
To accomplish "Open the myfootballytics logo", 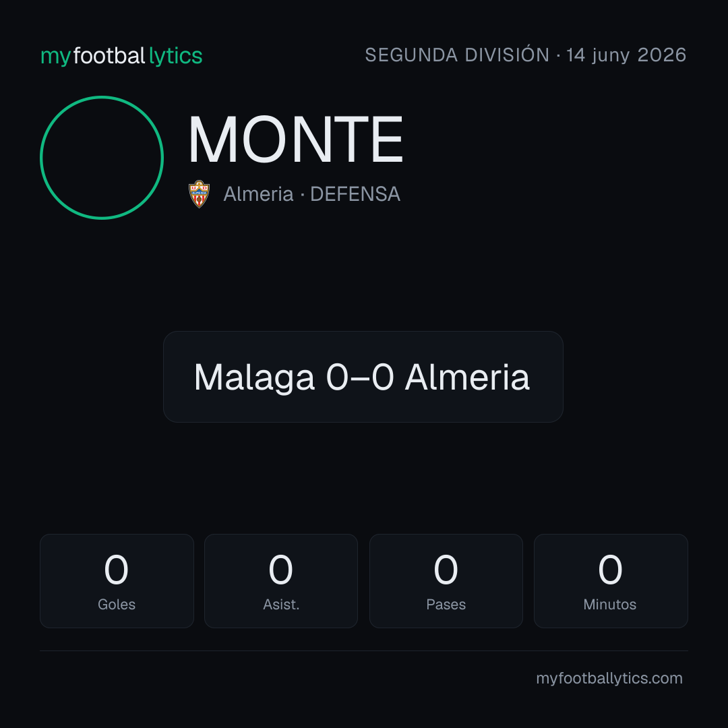I will 121,56.
